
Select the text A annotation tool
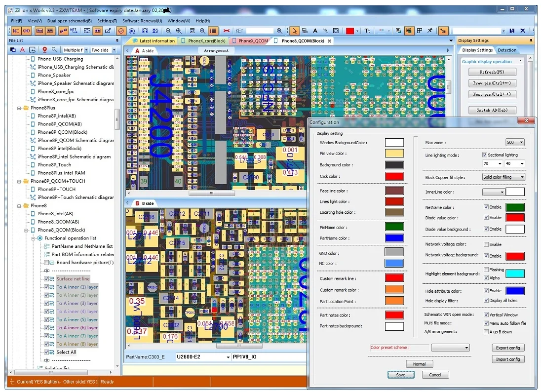315,31
